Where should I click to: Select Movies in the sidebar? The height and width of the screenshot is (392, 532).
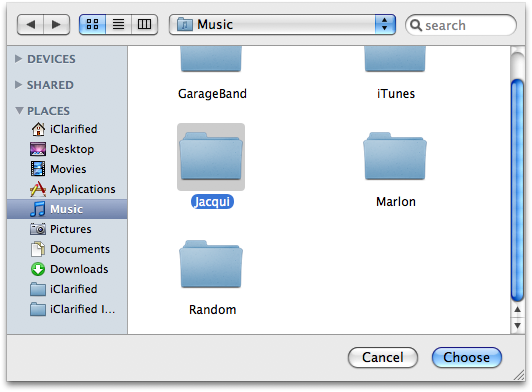[58, 169]
